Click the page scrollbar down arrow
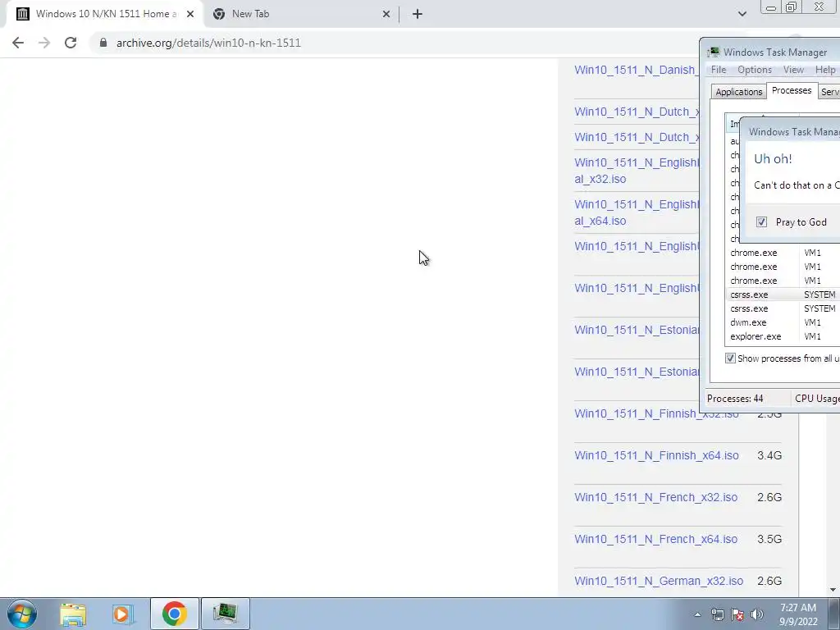The height and width of the screenshot is (630, 840). pyautogui.click(x=833, y=590)
